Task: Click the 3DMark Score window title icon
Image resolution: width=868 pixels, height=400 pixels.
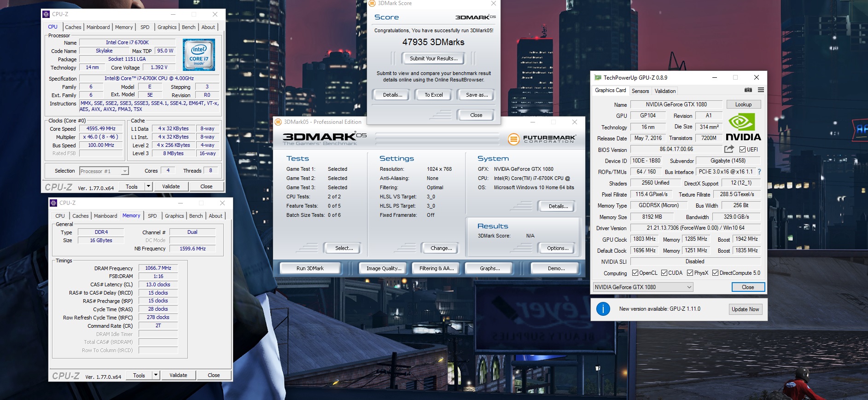Action: [372, 3]
